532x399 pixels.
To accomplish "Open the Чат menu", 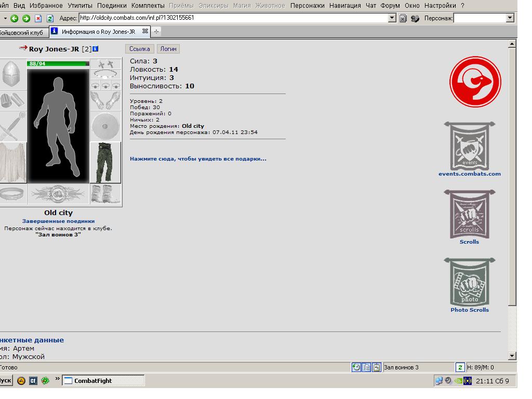I will tap(371, 6).
